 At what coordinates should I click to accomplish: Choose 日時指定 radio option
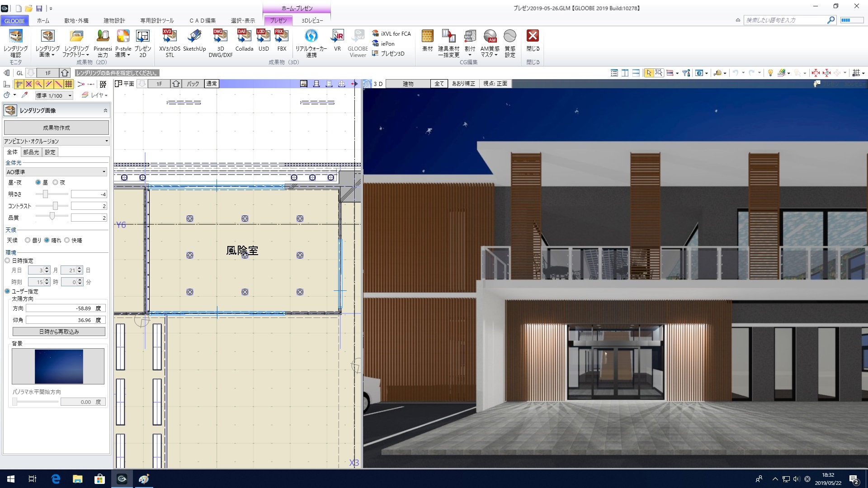coord(7,261)
